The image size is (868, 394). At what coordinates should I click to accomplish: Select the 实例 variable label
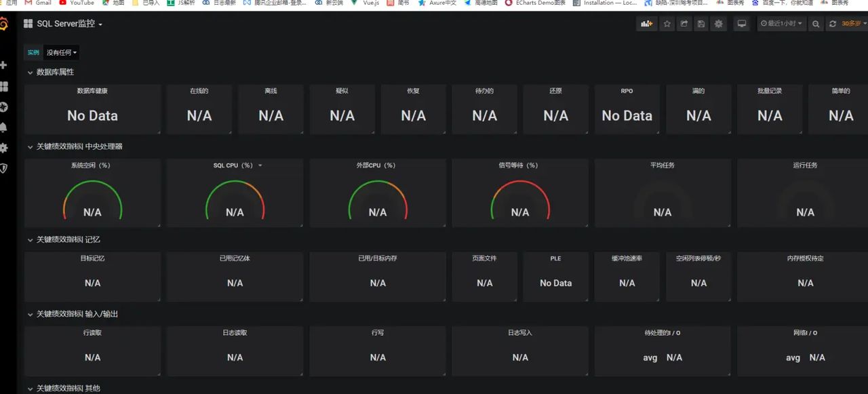pyautogui.click(x=33, y=52)
